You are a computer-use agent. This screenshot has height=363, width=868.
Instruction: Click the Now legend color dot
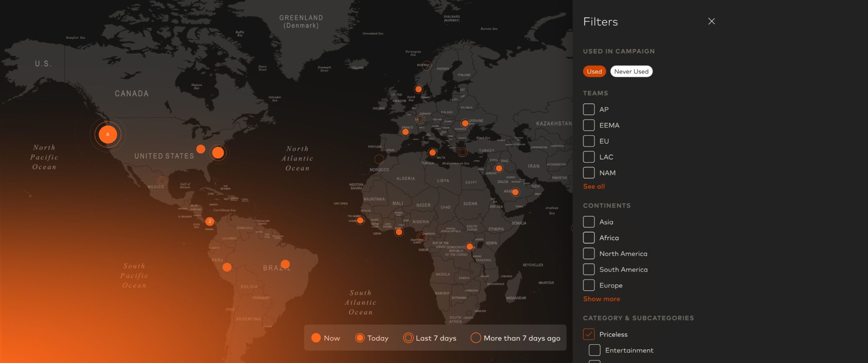coord(316,338)
